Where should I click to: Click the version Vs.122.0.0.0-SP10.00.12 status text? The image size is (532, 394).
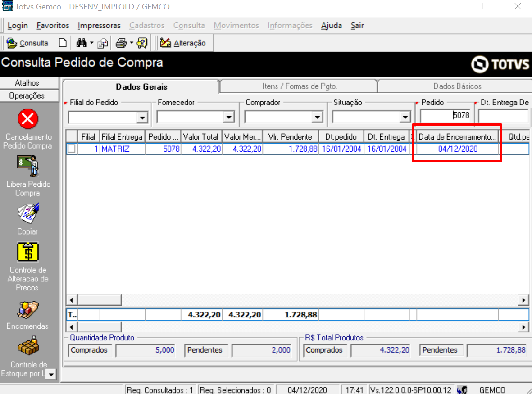(411, 390)
